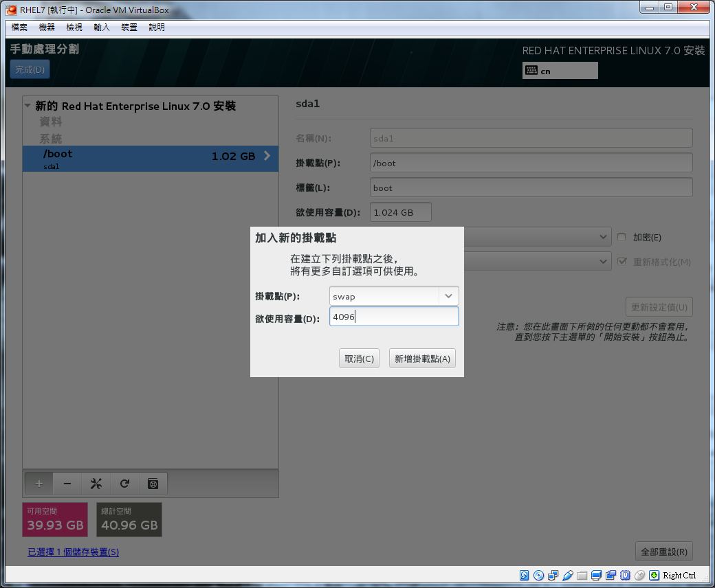Click the network adapters status icon

click(553, 575)
